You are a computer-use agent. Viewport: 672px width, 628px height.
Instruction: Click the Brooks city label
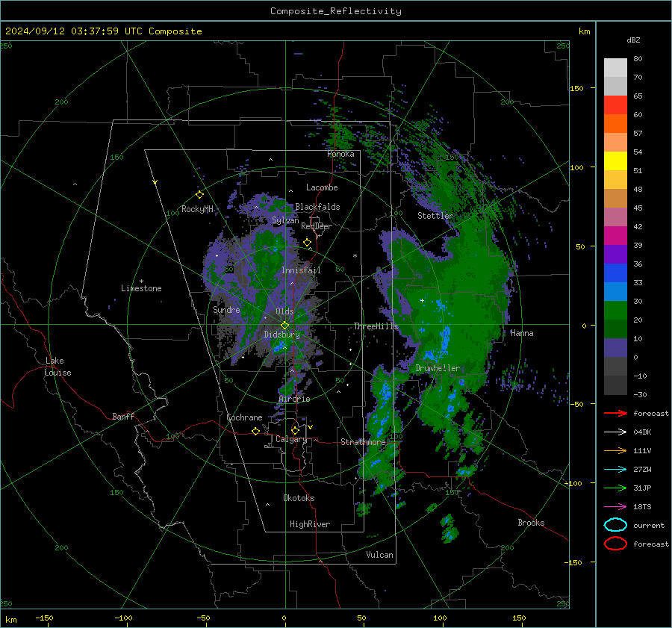click(x=531, y=523)
